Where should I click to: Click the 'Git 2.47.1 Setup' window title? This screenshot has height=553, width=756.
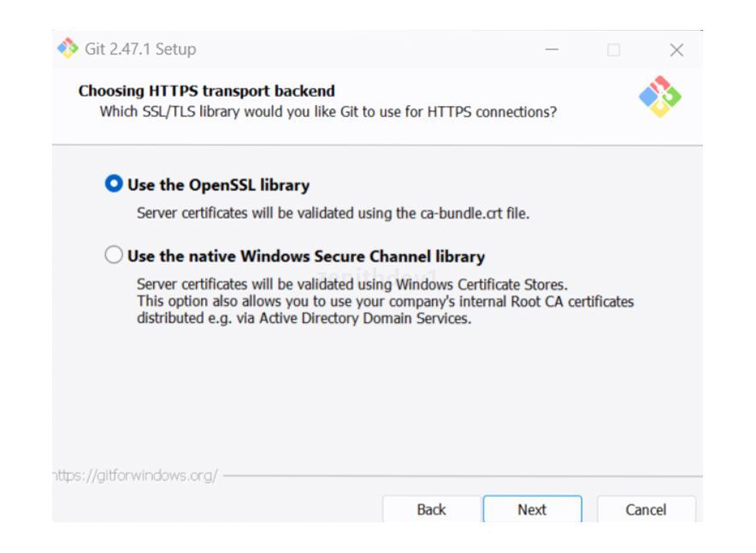tap(140, 49)
